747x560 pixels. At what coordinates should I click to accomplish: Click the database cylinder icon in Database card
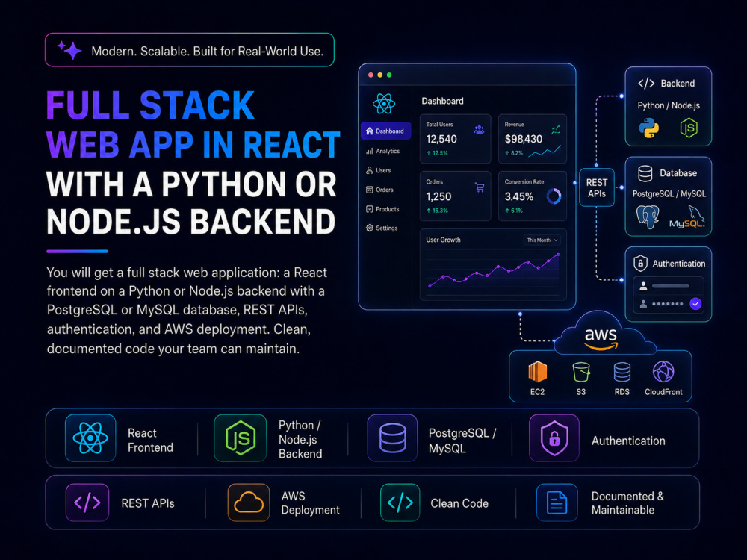point(645,173)
